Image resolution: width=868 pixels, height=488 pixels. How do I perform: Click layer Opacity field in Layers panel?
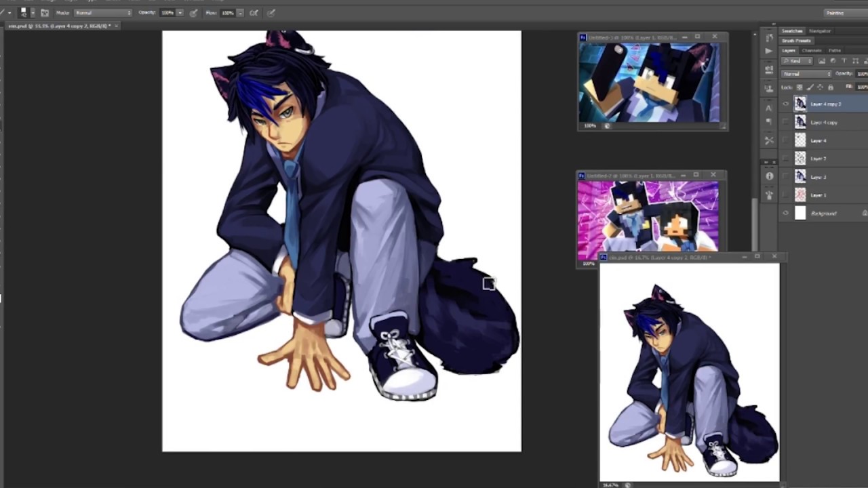point(861,74)
